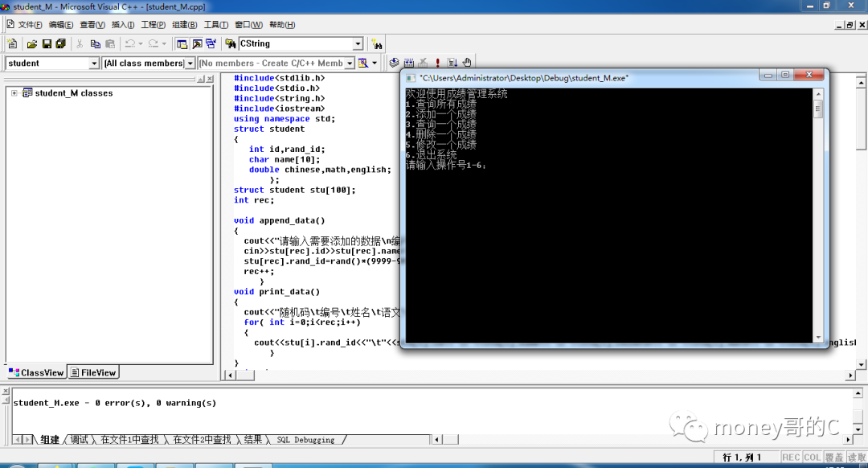The height and width of the screenshot is (468, 868).
Task: Click the 'void append_data()' code line
Action: pos(279,220)
